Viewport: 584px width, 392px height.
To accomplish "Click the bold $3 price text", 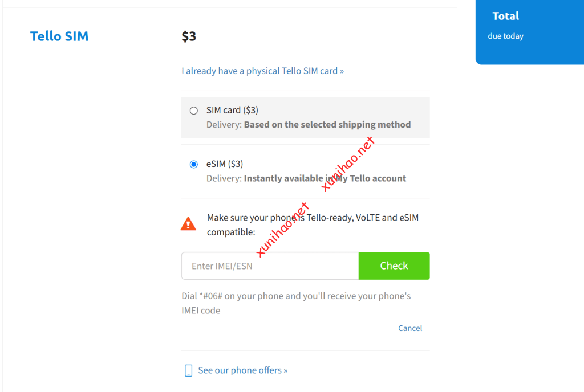I will coord(189,36).
